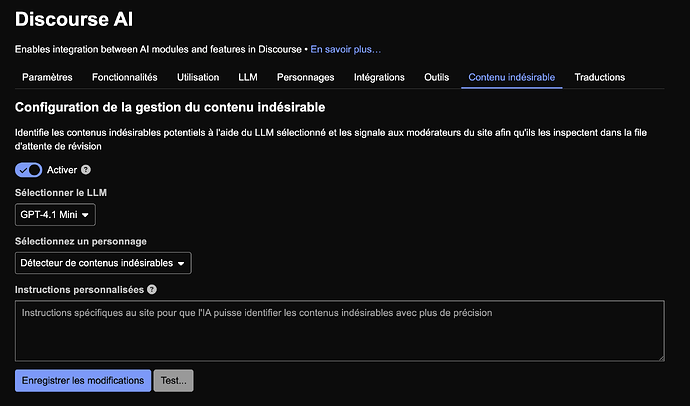
Task: Click the Instructions personnalisées field label
Action: 79,290
